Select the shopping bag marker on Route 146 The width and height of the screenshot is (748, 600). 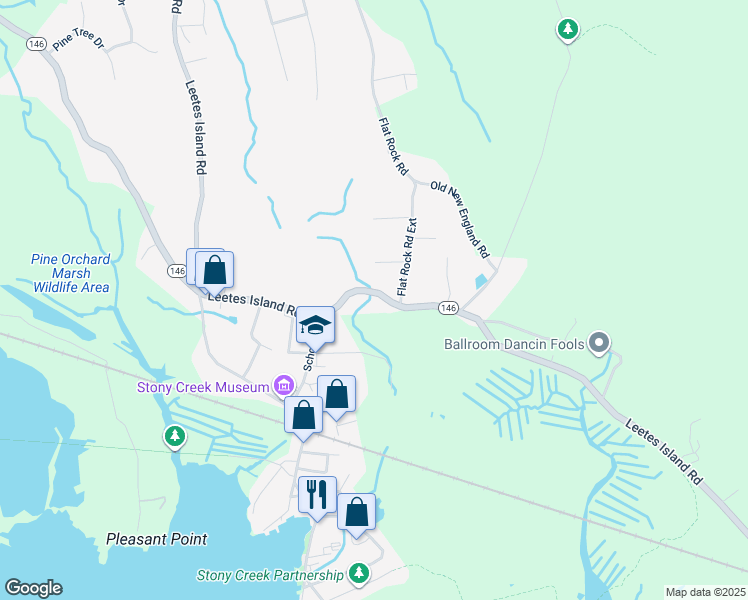point(214,271)
